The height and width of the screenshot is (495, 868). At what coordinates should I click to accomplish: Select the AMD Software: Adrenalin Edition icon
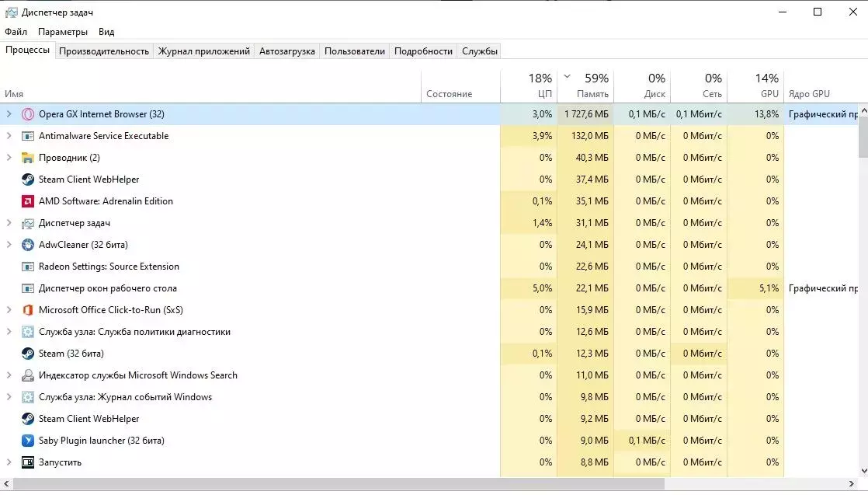click(x=28, y=201)
